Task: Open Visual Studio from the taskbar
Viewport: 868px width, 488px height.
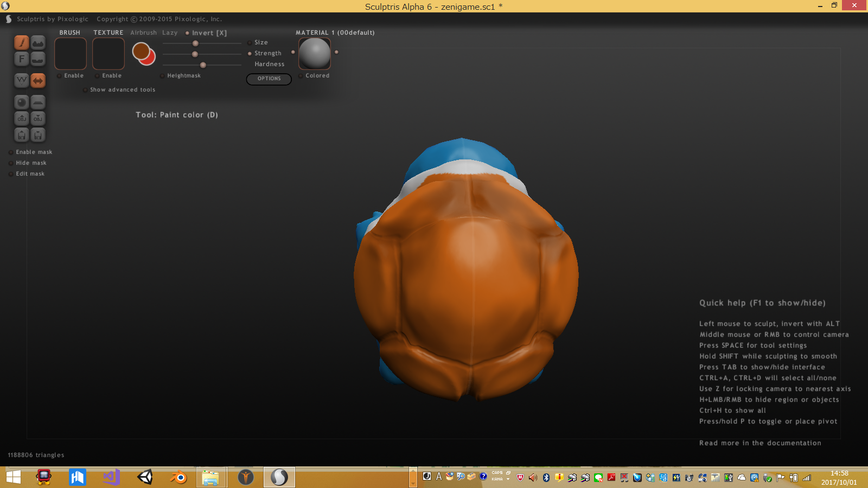Action: 111,477
